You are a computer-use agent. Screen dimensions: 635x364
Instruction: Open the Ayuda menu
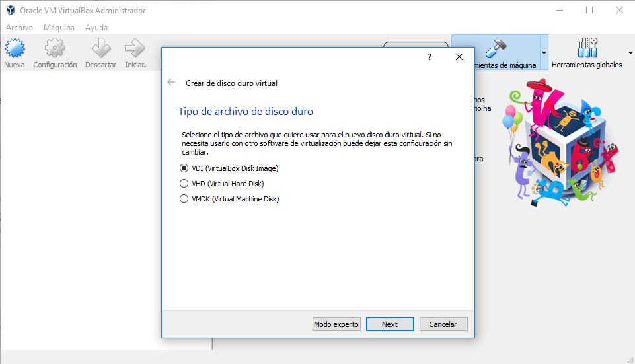(x=96, y=28)
